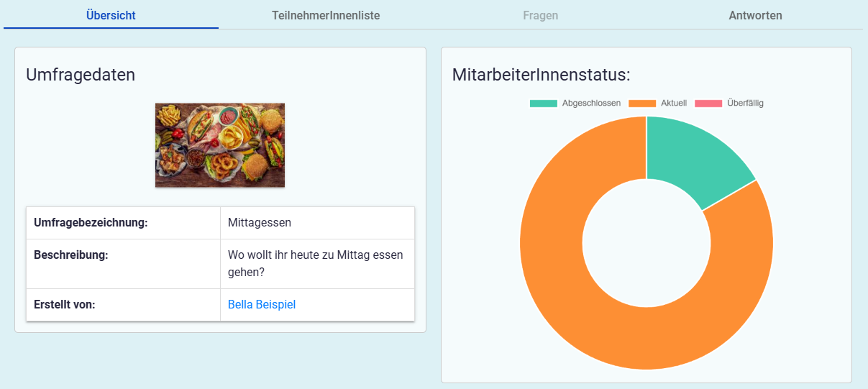Switch to the Übersicht tab
Image resolution: width=868 pixels, height=389 pixels.
coord(111,15)
